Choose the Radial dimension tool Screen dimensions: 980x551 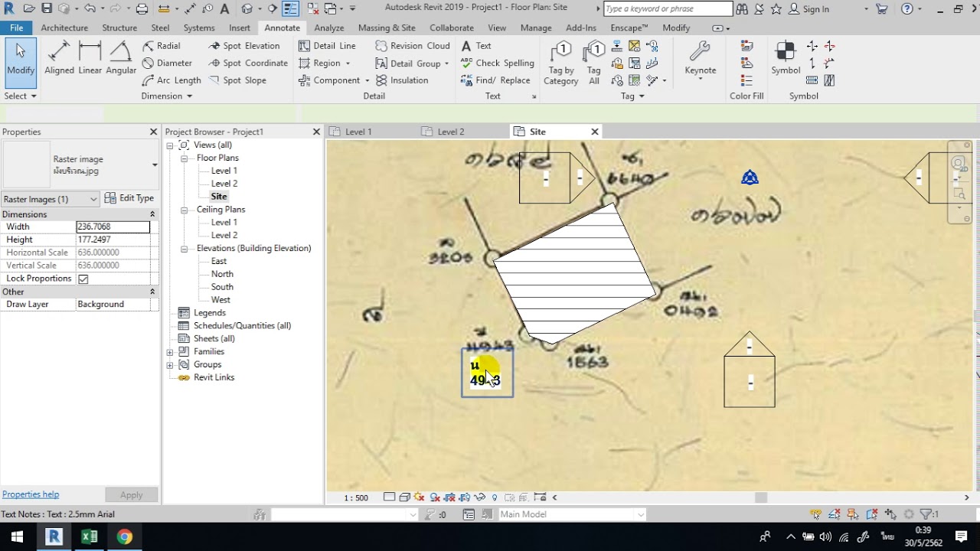pyautogui.click(x=162, y=46)
